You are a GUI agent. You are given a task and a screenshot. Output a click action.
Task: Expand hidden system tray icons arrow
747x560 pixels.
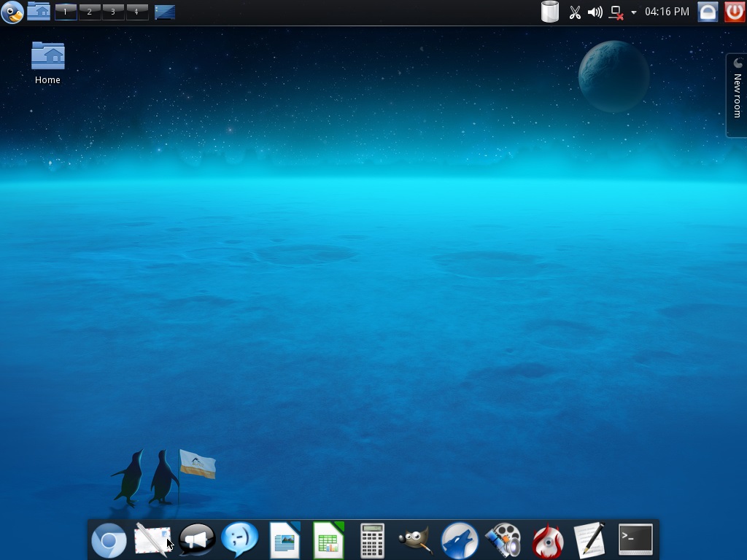click(634, 12)
